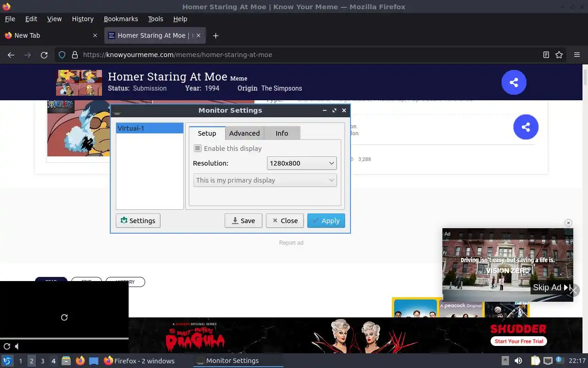Open the Resolution 1280x800 dropdown

(x=302, y=163)
